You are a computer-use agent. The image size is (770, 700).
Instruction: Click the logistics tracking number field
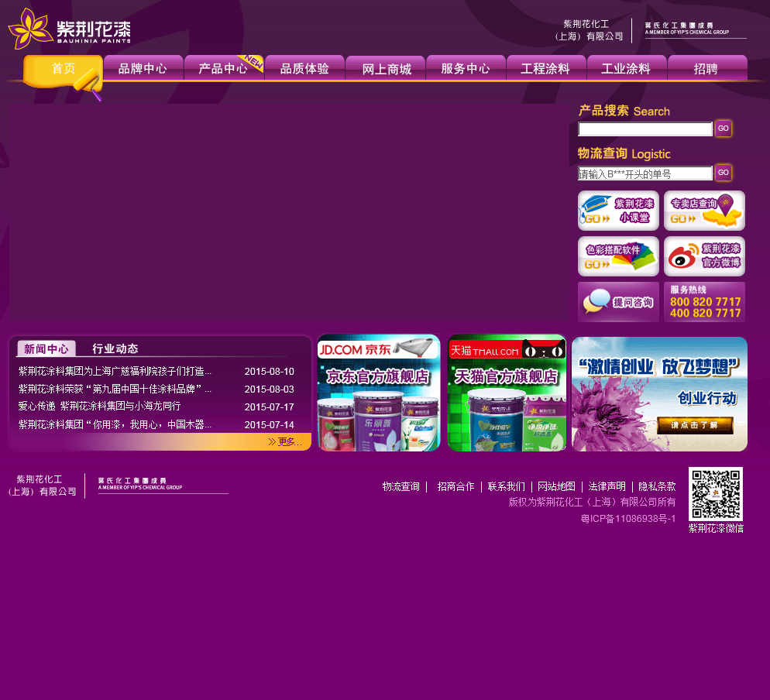[x=645, y=173]
